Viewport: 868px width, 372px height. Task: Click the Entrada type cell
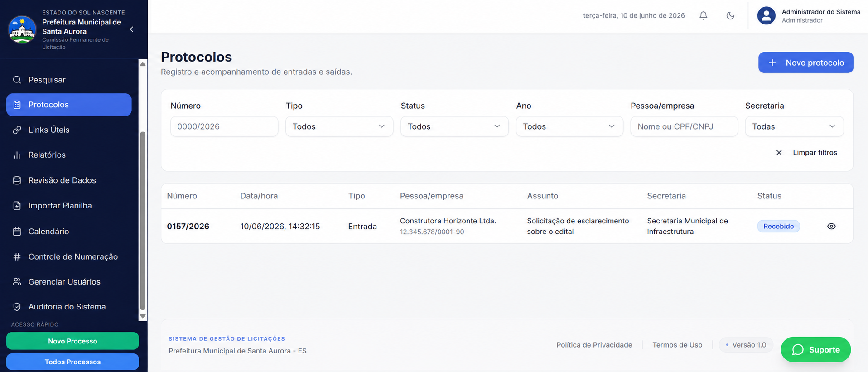click(362, 227)
